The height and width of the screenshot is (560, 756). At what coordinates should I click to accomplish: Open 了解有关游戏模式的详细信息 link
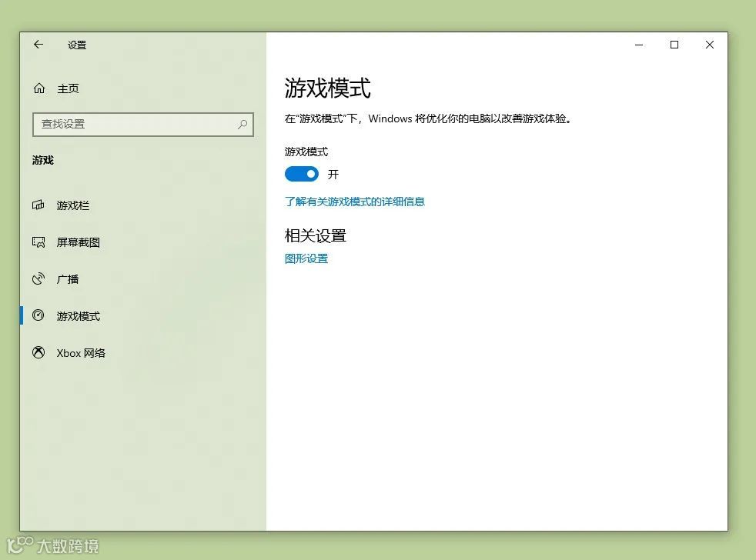click(354, 202)
